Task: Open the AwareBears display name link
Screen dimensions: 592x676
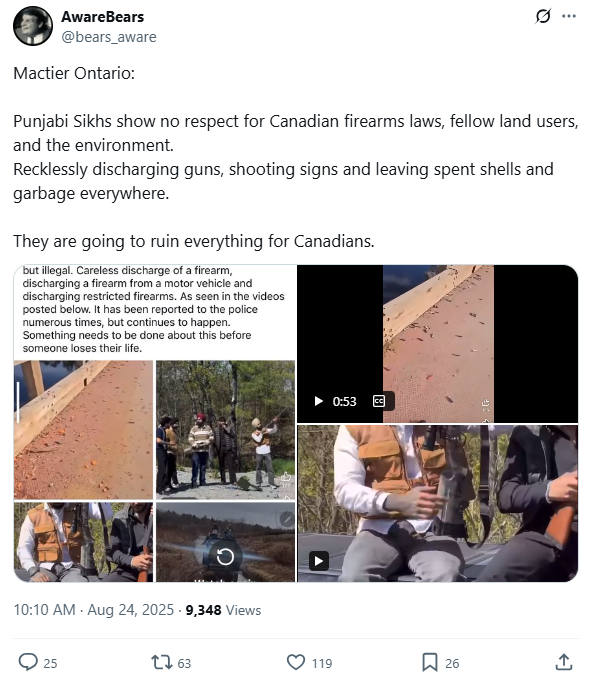Action: tap(103, 17)
